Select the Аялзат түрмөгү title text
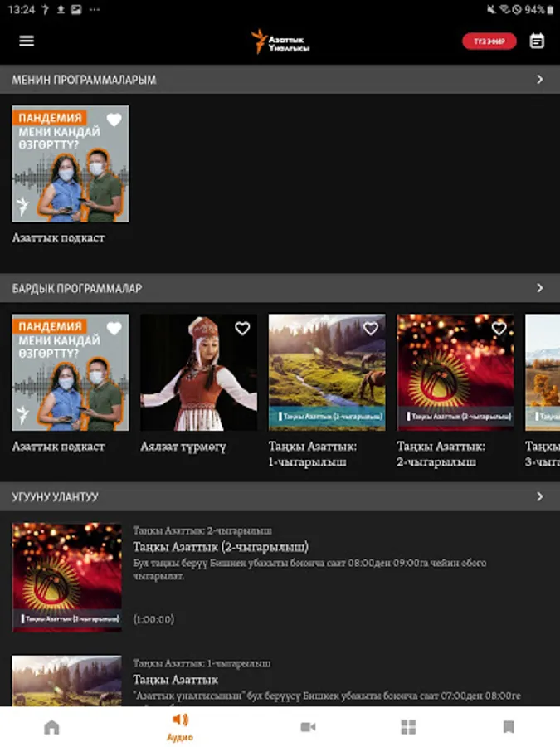 (183, 447)
